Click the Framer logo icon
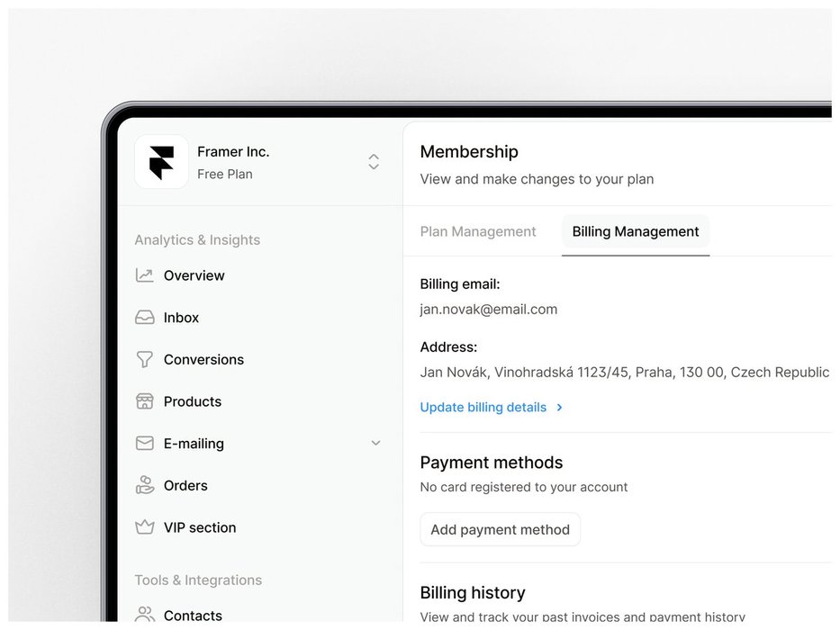The image size is (840, 630). coord(161,162)
